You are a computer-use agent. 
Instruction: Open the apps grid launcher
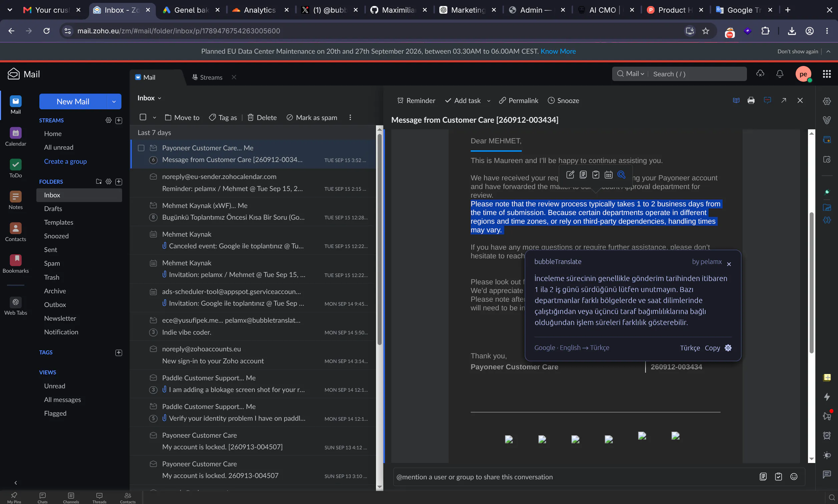coord(826,74)
